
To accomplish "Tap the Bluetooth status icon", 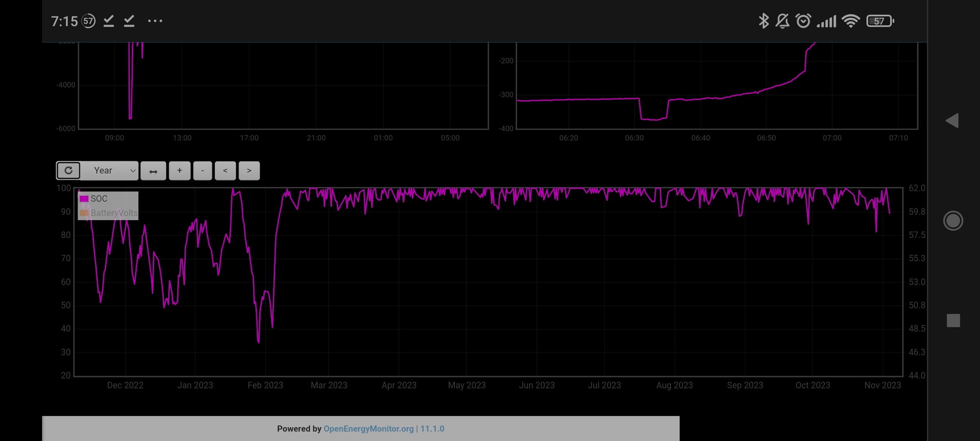I will pos(763,21).
